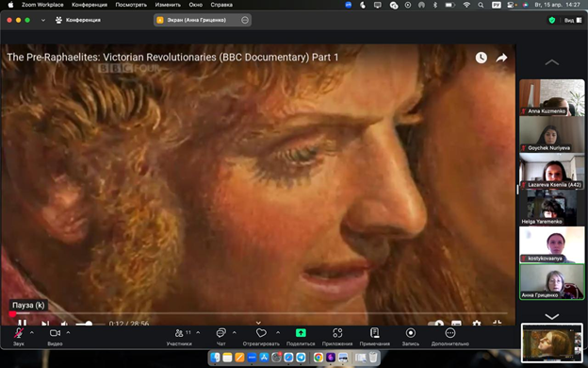
Task: Select Анна Гриценко's video tile
Action: coord(551,281)
